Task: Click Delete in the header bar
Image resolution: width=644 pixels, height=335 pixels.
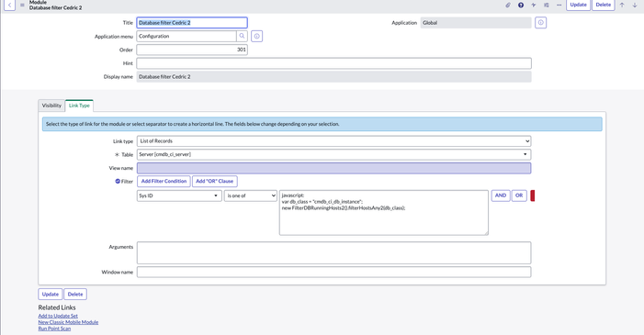Action: point(604,5)
